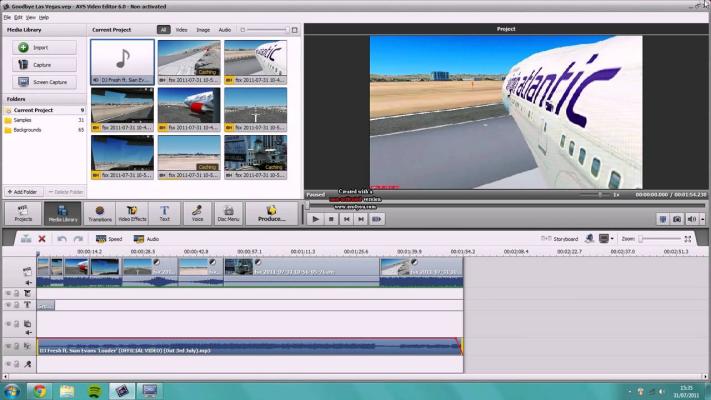Open the Text section
The height and width of the screenshot is (400, 711).
point(165,213)
